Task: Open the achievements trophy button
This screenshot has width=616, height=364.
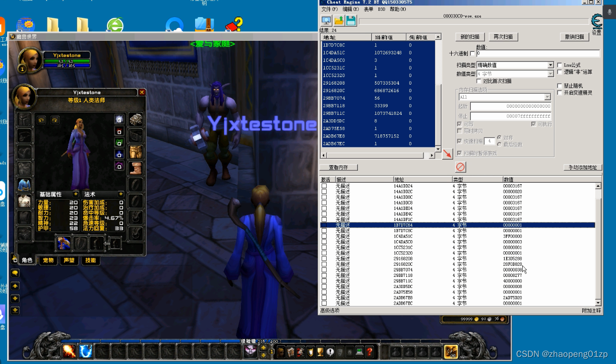Action: [x=320, y=351]
